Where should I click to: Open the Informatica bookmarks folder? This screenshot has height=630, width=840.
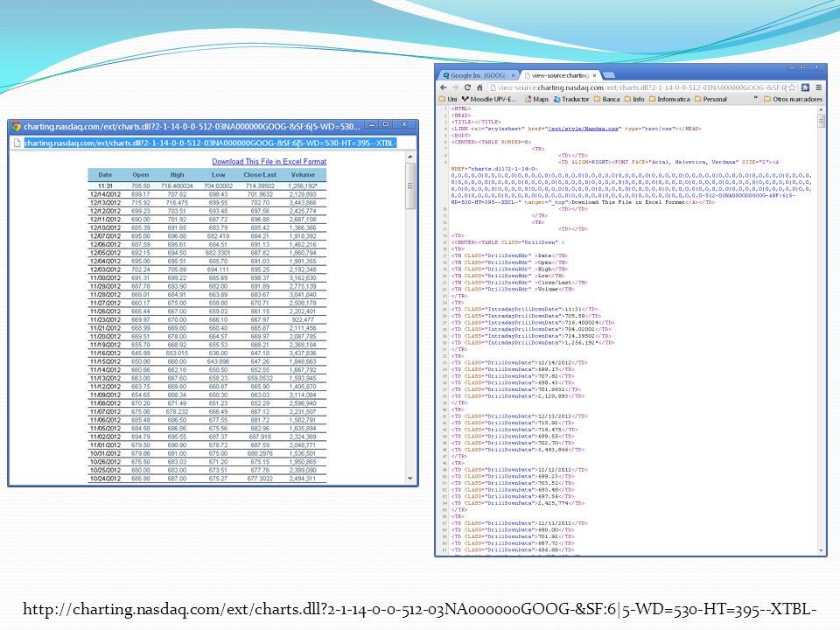[x=669, y=99]
